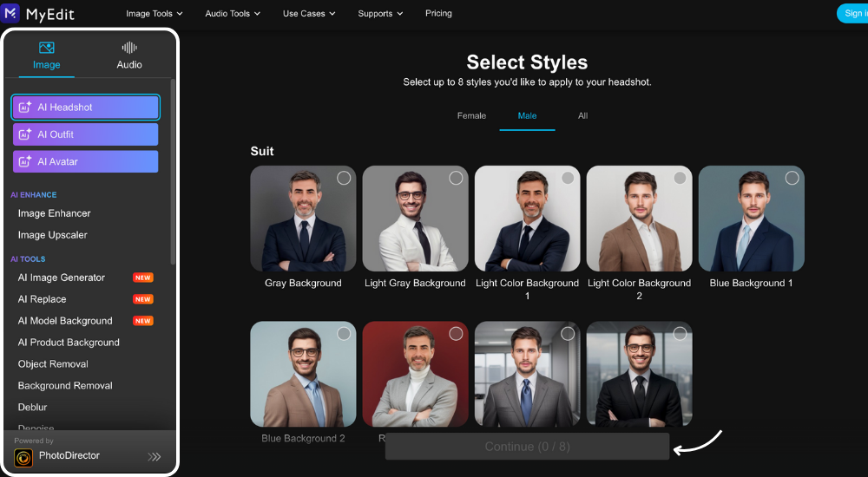Tick the Blue Background 2 selection circle
868x477 pixels.
pyautogui.click(x=344, y=334)
